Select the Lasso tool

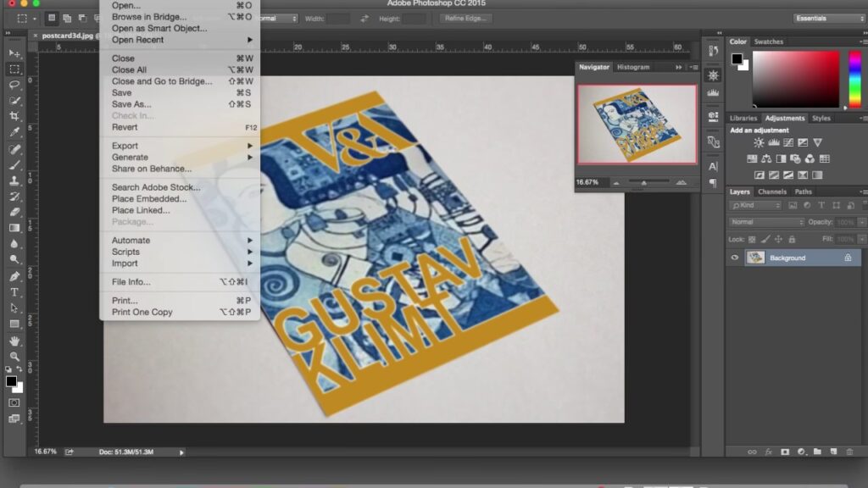coord(14,85)
